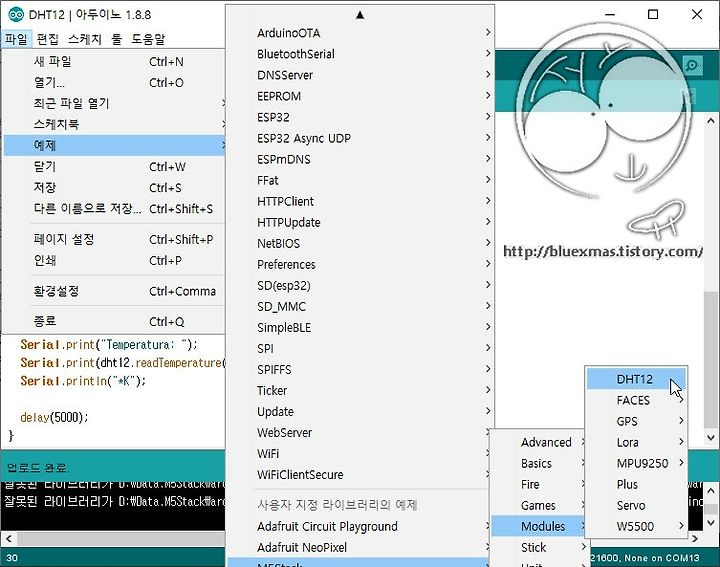The width and height of the screenshot is (720, 567).
Task: Click console horizontal scrollbar left arrow
Action: [x=8, y=538]
